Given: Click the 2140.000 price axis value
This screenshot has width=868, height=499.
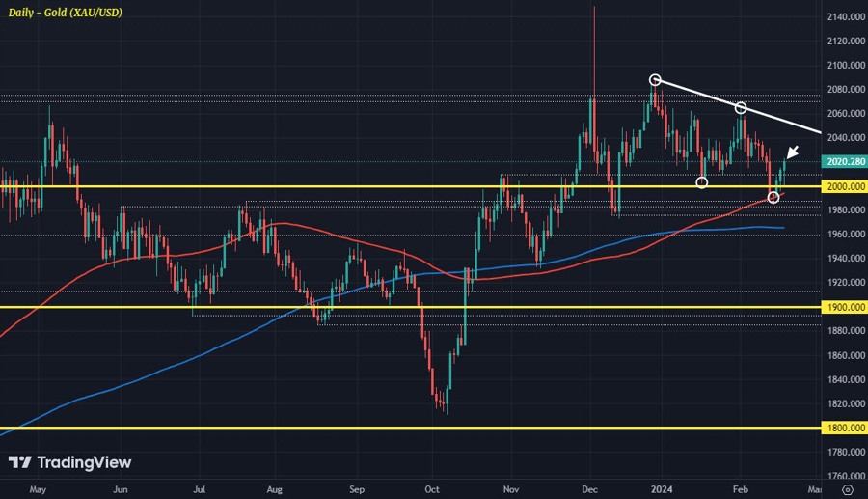Looking at the screenshot, I should pos(846,17).
